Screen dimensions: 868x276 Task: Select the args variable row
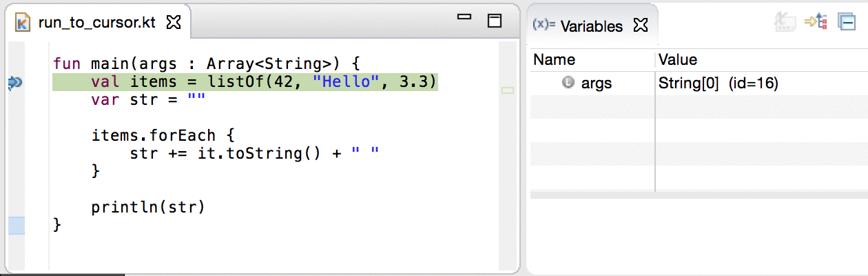(699, 83)
